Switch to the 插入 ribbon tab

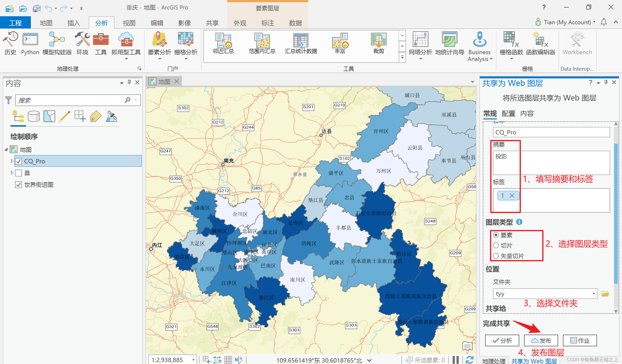click(74, 23)
